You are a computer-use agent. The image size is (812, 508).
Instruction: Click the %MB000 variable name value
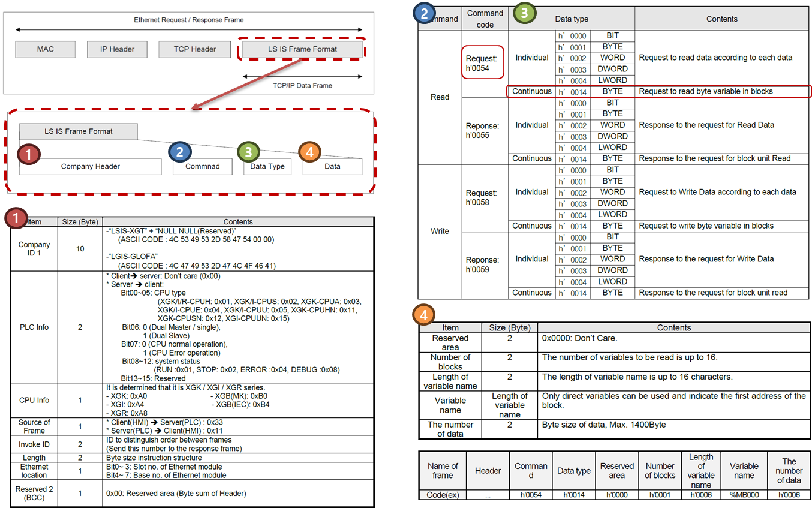(x=744, y=495)
